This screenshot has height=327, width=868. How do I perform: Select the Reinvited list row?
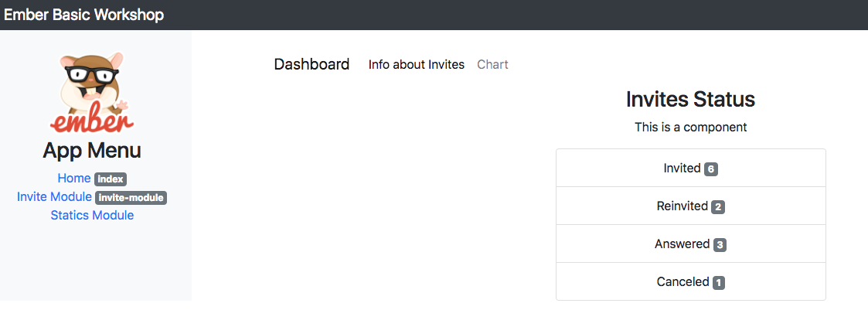[x=691, y=206]
